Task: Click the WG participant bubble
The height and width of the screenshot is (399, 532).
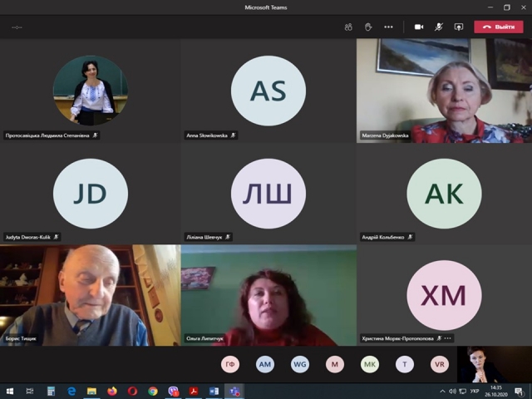Action: pos(300,364)
